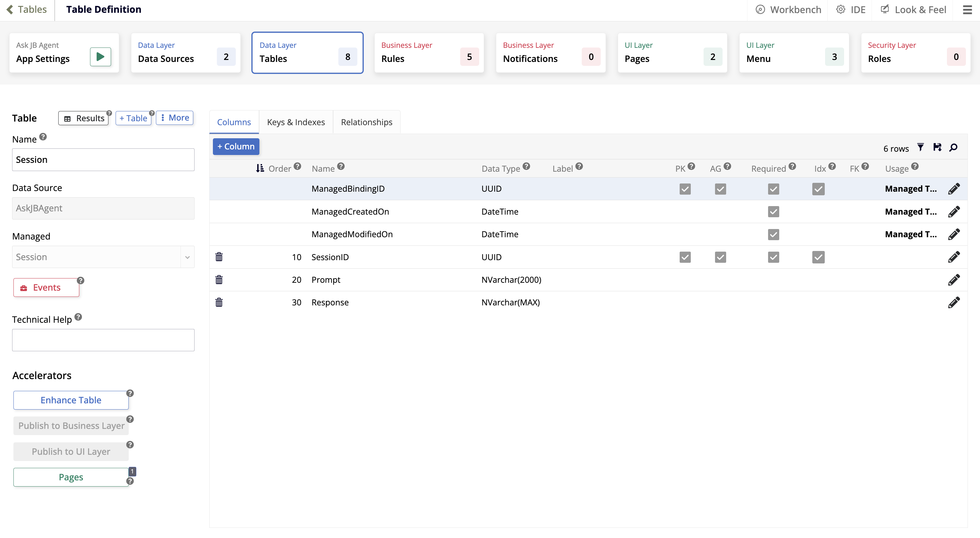
Task: Click the pencil edit icon for Prompt row
Action: [953, 280]
